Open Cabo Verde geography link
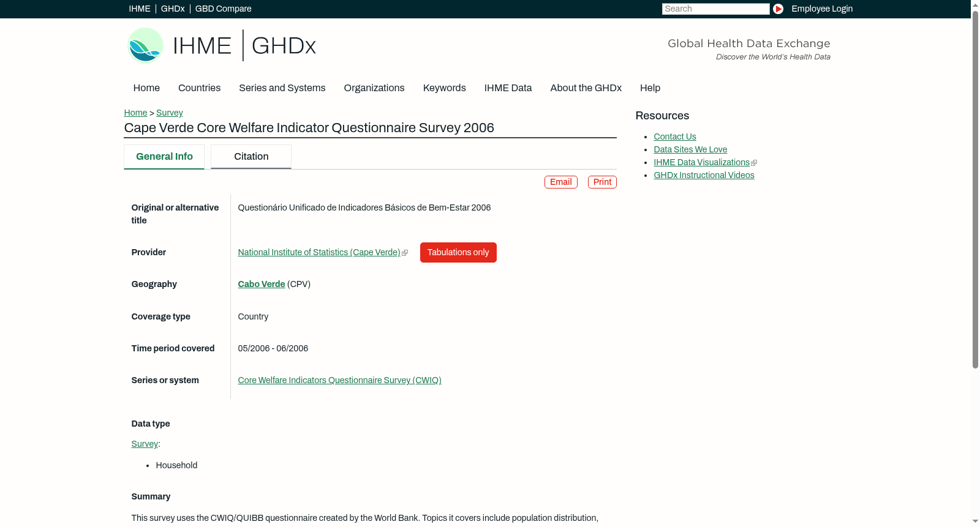This screenshot has width=980, height=527. point(262,284)
